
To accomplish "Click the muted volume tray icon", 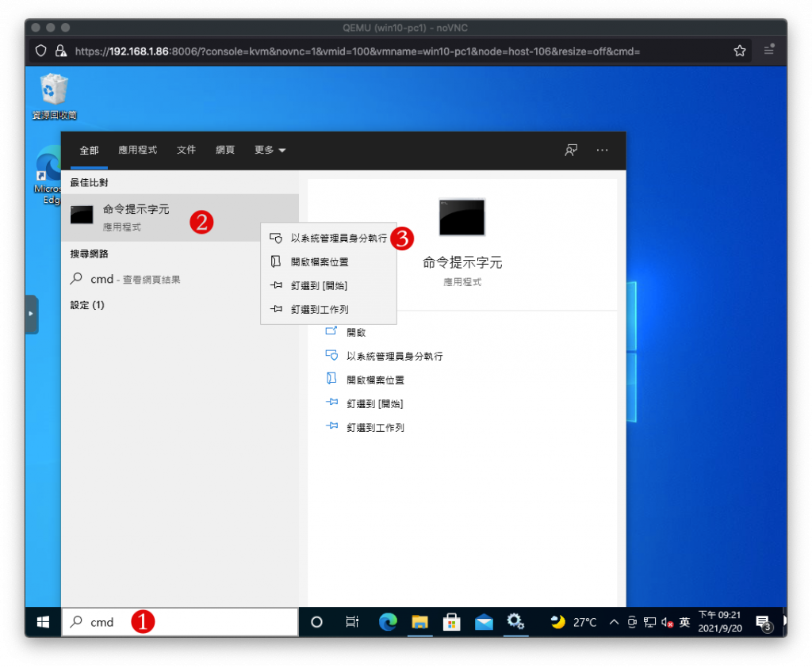I will 667,622.
